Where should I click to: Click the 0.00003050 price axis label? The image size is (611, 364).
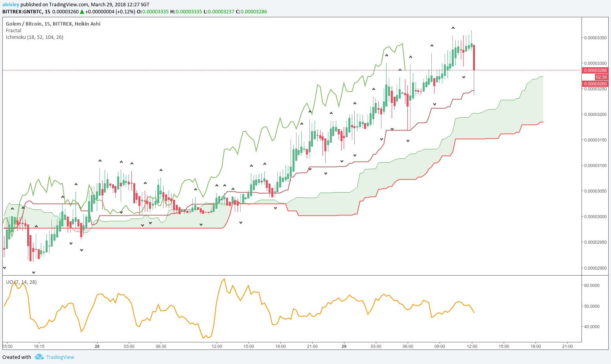pos(595,191)
